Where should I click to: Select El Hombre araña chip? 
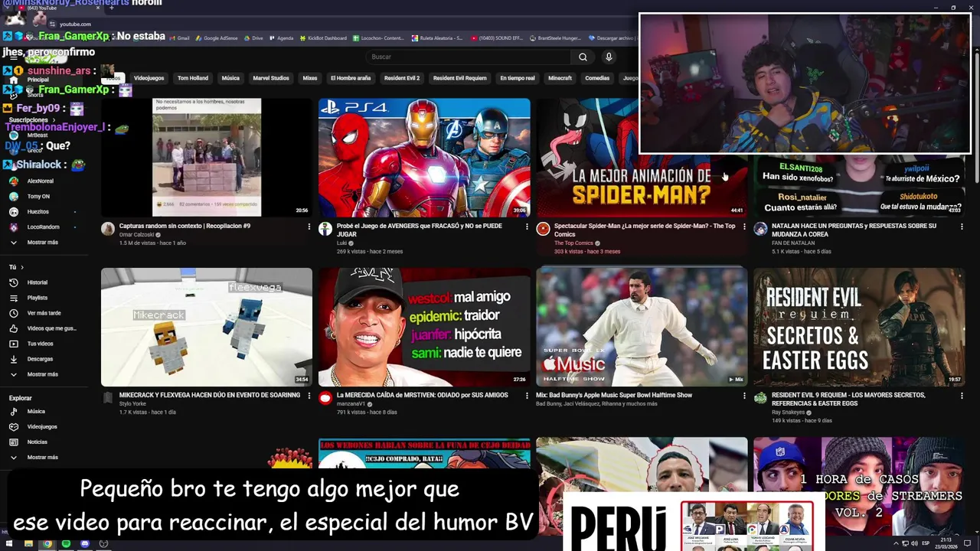(x=351, y=78)
